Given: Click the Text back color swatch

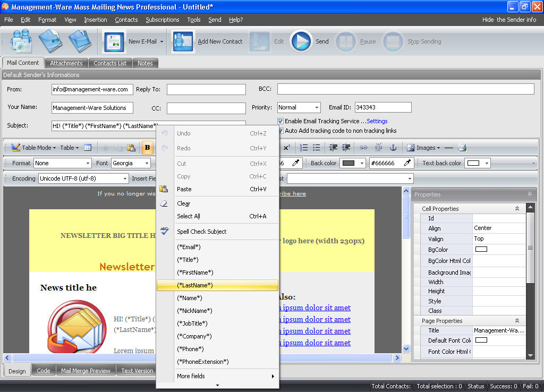Looking at the screenshot, I should pyautogui.click(x=473, y=163).
